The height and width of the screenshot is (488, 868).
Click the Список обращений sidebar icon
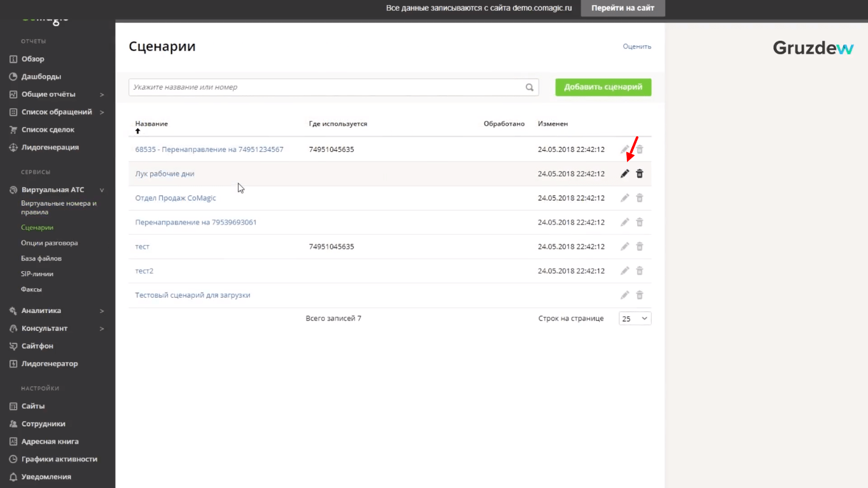(13, 112)
